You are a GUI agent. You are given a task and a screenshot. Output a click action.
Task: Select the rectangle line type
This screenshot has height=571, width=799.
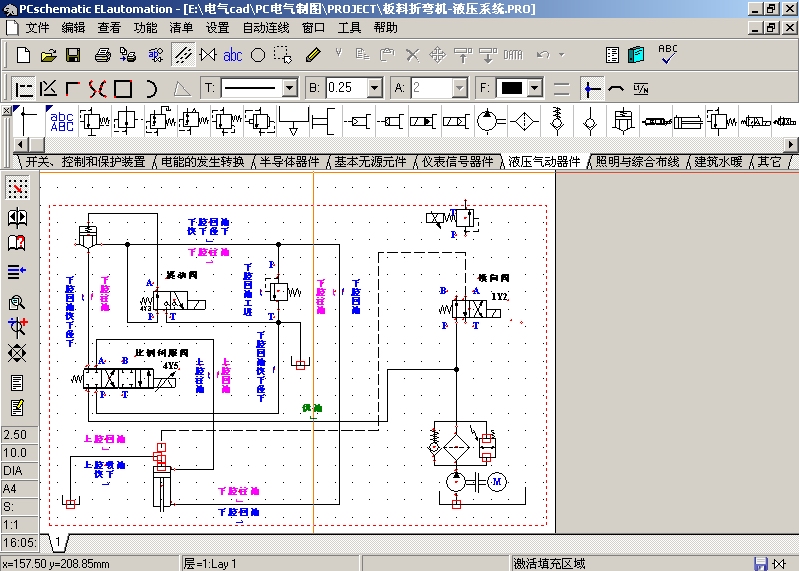click(123, 89)
